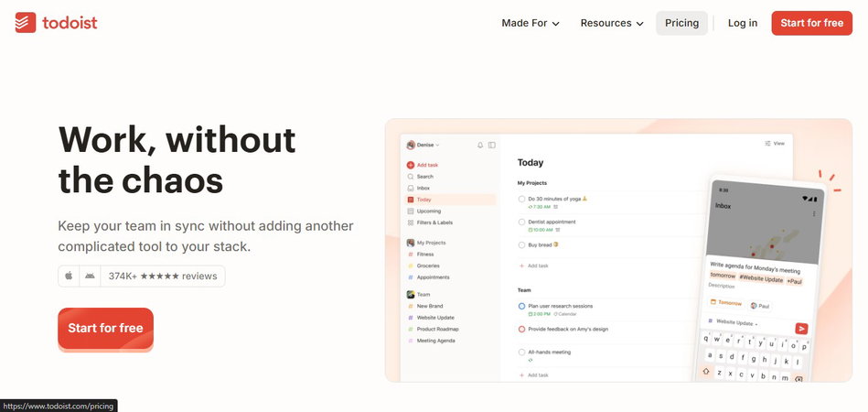
Task: Click the Team workspace avatar icon
Action: [x=410, y=295]
